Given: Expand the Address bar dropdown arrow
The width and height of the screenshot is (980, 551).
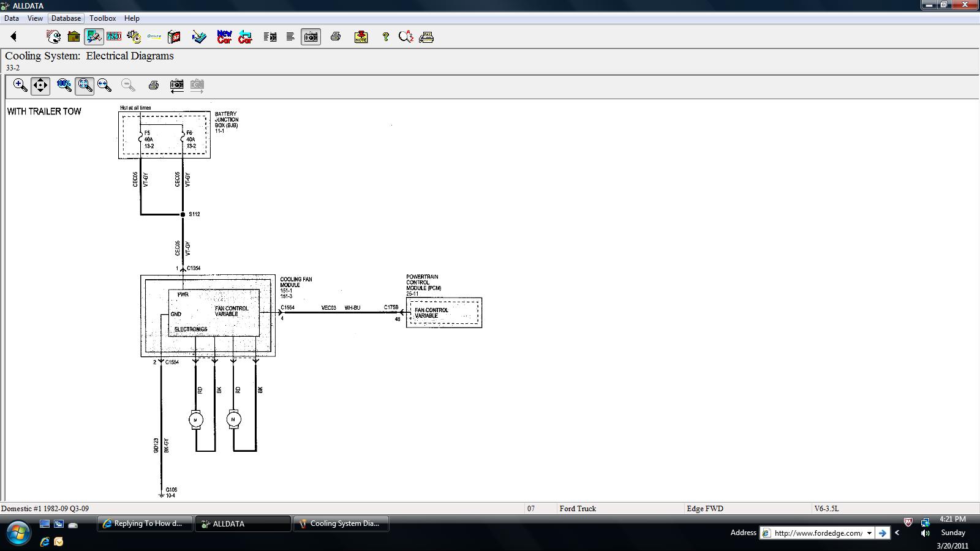Looking at the screenshot, I should (x=869, y=533).
